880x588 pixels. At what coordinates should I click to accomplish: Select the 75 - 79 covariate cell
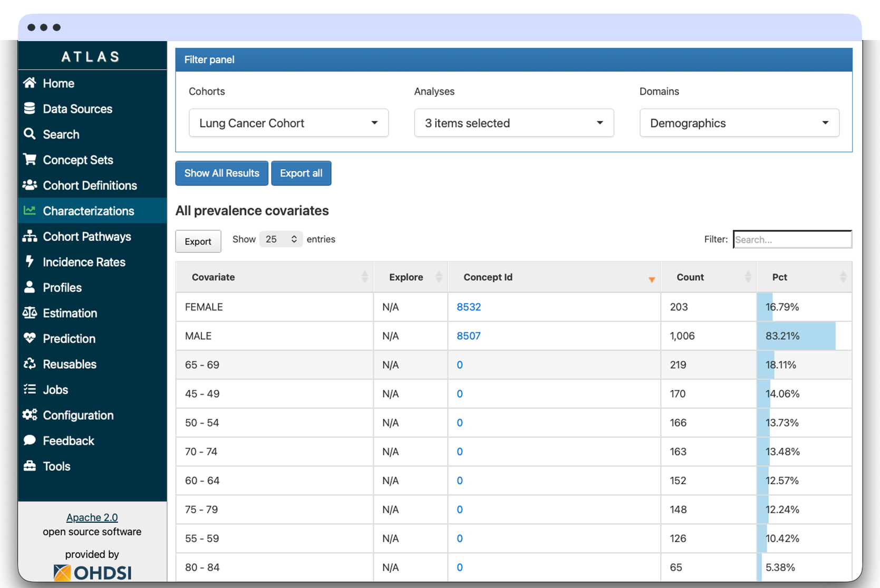(275, 509)
